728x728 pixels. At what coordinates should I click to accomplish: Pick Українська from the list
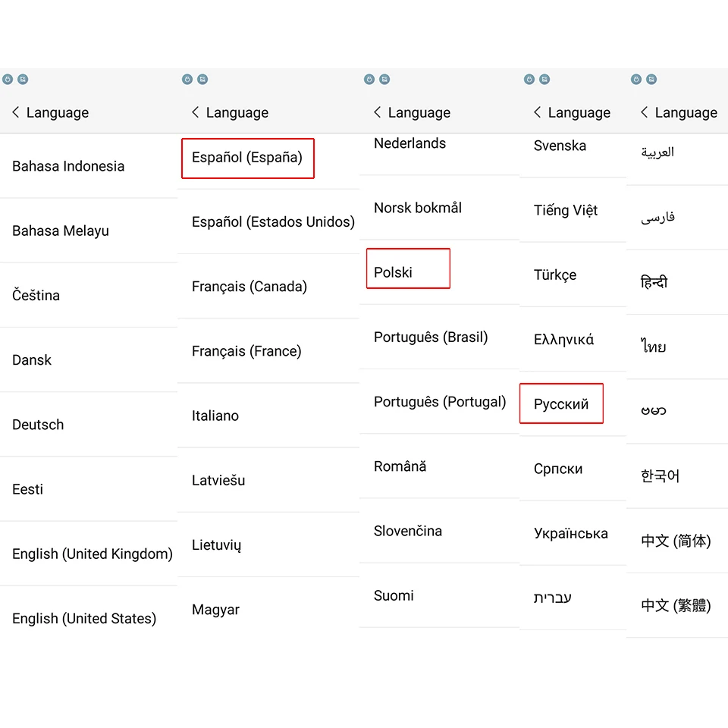tap(573, 533)
